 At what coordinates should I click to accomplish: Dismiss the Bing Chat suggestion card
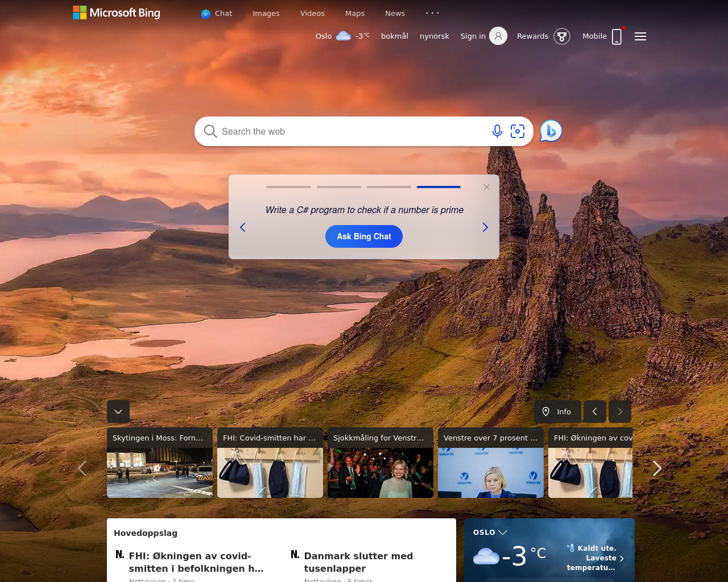487,187
